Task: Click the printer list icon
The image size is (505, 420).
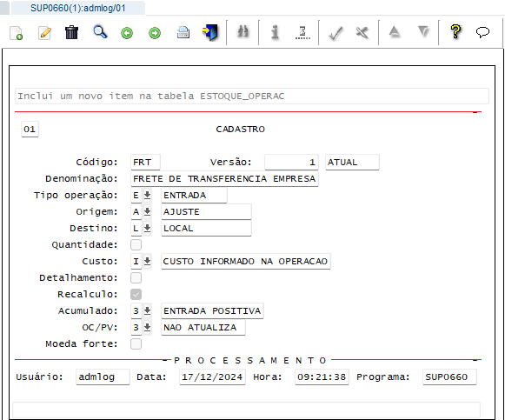Action: (183, 32)
